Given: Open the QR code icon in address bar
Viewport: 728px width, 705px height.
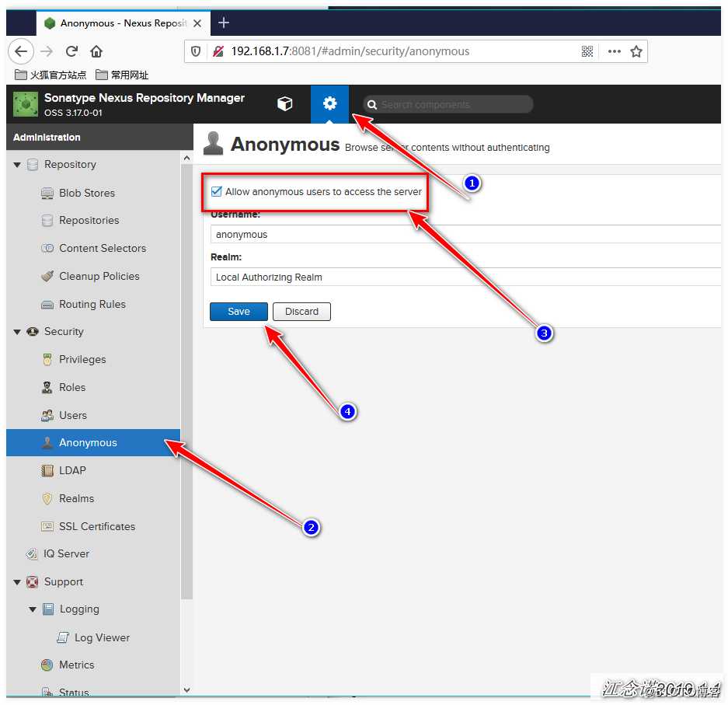Looking at the screenshot, I should pos(587,51).
